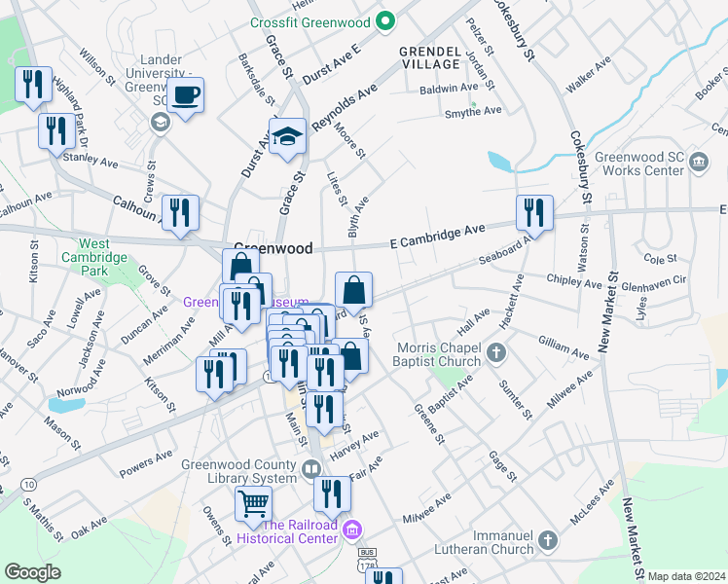The height and width of the screenshot is (584, 728).
Task: Click The Railroad Historical Center pin
Action: pyautogui.click(x=352, y=530)
